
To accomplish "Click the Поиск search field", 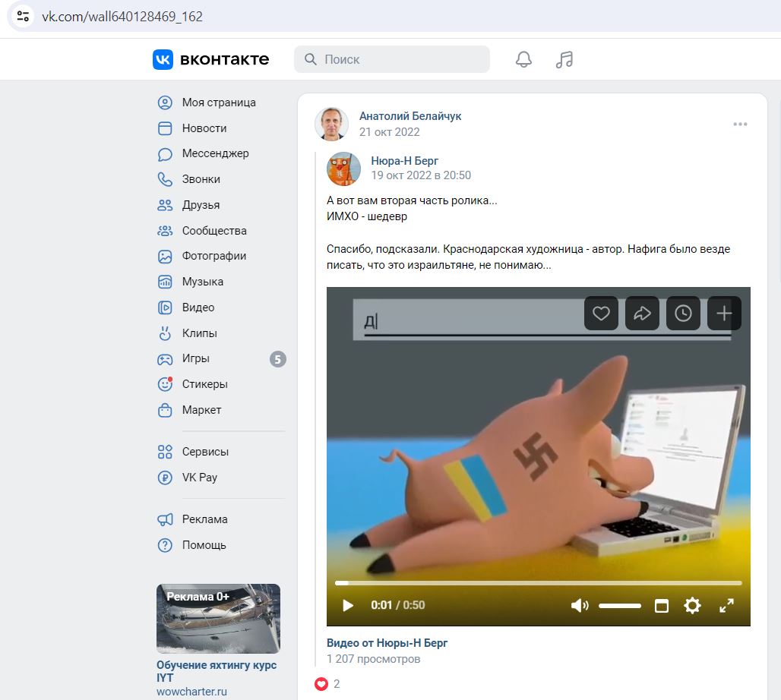I will coord(391,59).
